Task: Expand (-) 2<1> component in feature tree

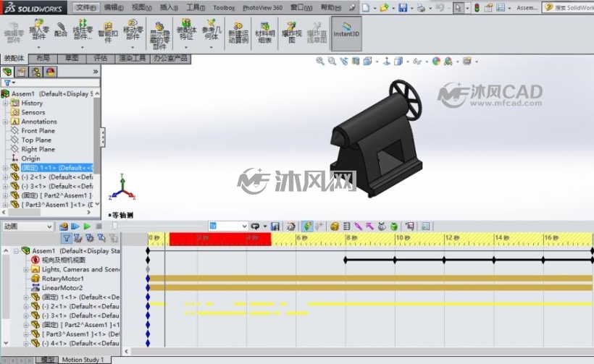Action: [x=5, y=177]
